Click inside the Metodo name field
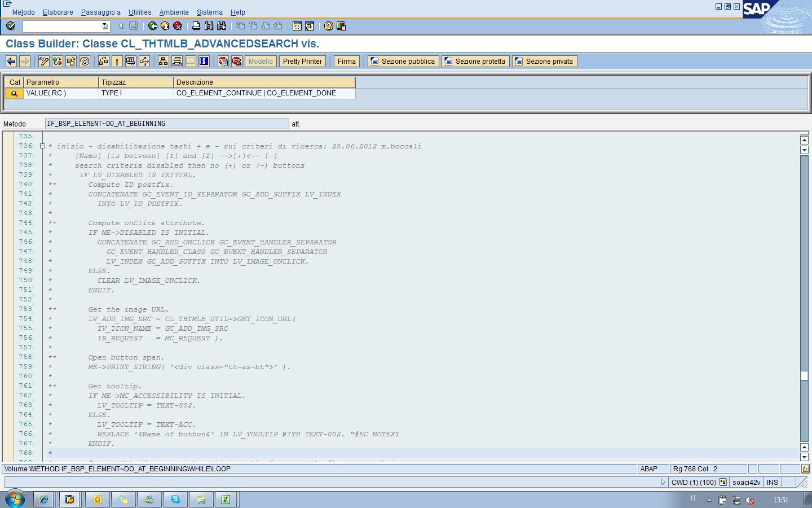 pyautogui.click(x=166, y=124)
